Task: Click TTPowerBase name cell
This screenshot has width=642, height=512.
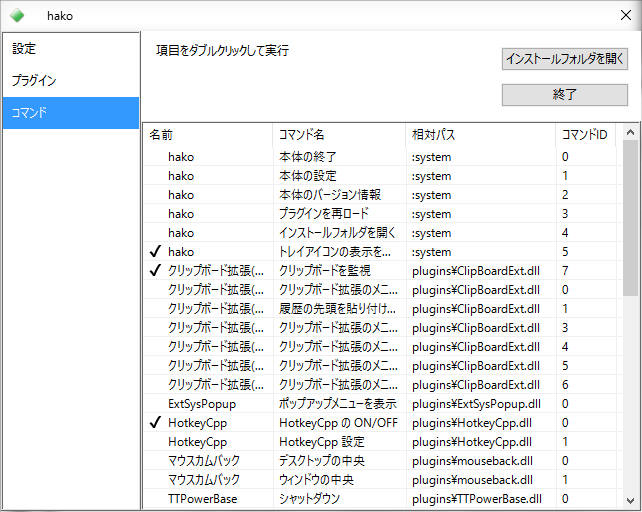Action: (202, 499)
